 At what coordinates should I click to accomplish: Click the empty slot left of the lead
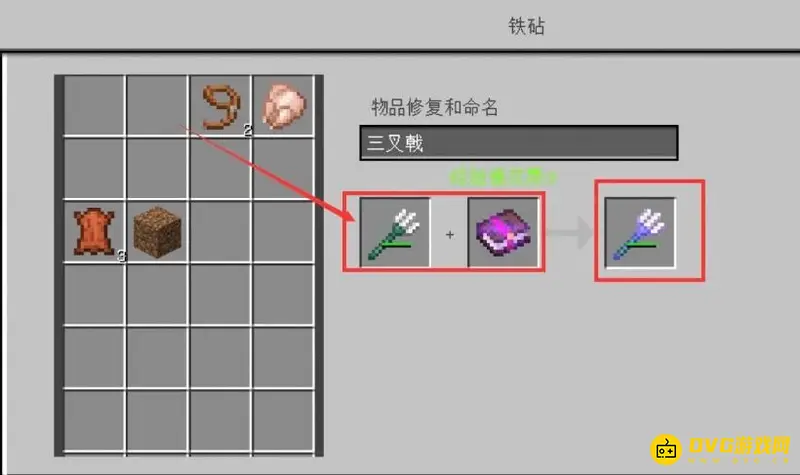point(158,106)
